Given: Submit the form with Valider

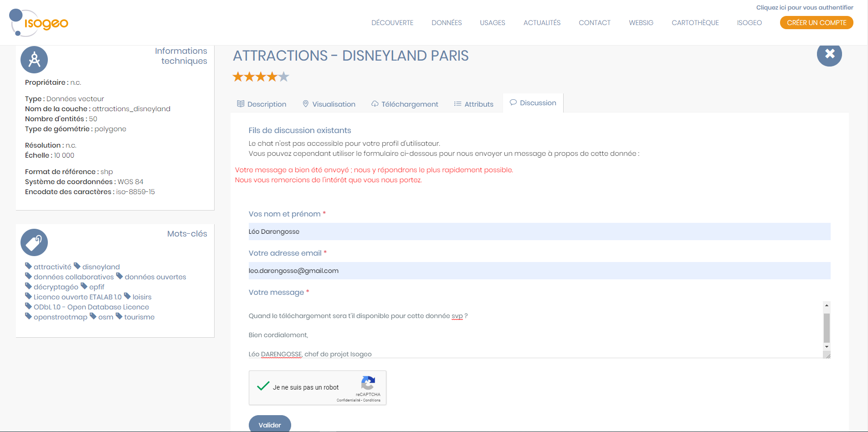Looking at the screenshot, I should pyautogui.click(x=270, y=424).
